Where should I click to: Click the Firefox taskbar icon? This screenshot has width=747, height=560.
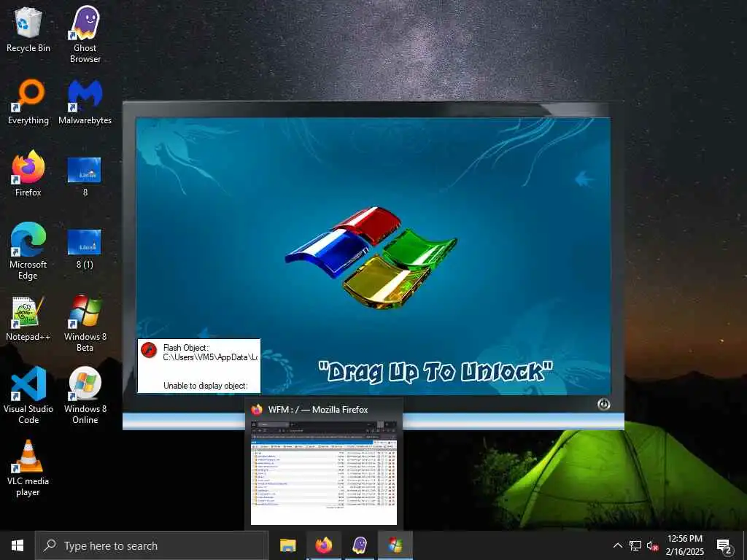[323, 545]
